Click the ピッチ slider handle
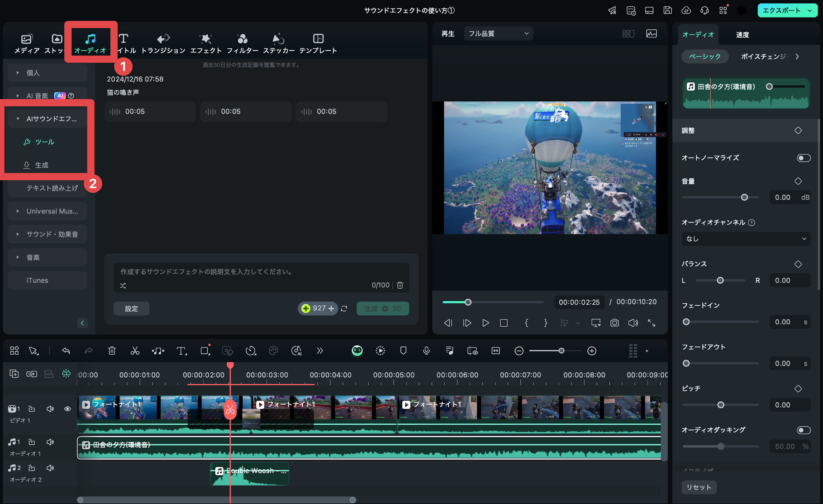823x504 pixels. pos(721,405)
